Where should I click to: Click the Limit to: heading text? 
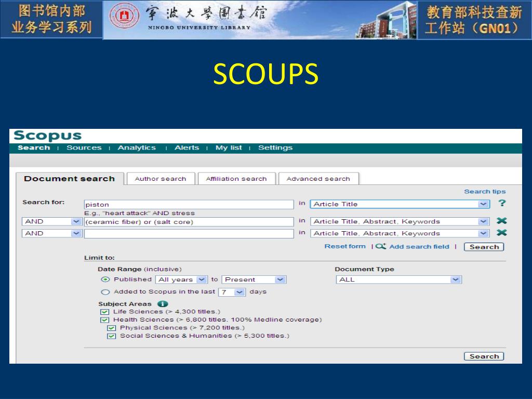[99, 258]
